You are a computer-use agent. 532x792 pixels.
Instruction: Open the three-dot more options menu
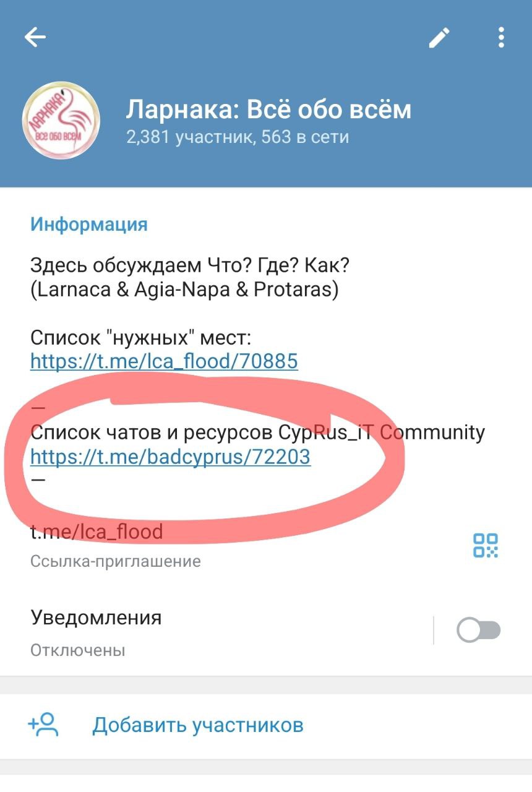point(501,38)
